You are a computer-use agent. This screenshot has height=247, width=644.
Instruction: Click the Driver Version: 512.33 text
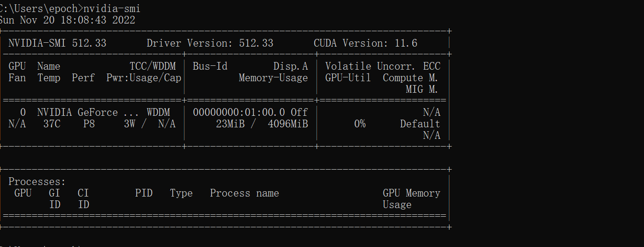click(210, 43)
